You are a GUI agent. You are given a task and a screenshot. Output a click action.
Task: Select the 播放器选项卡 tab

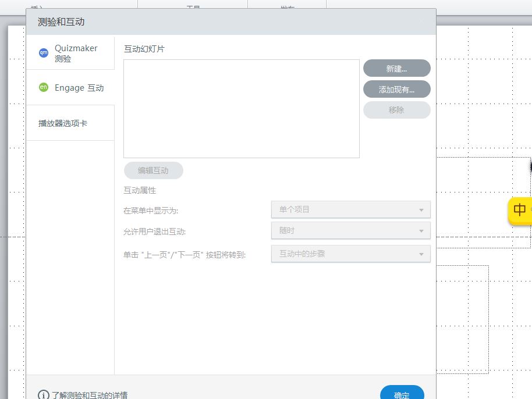(63, 123)
